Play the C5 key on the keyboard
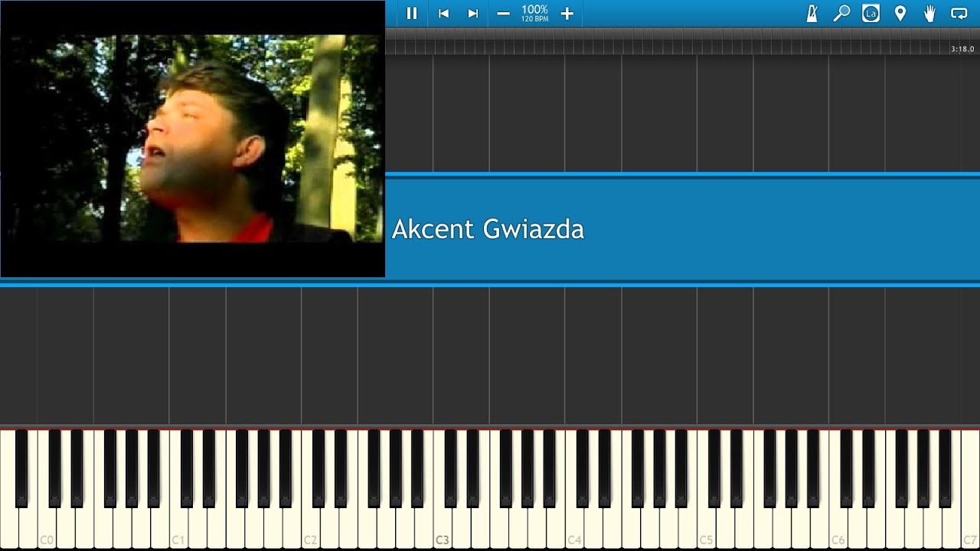This screenshot has height=551, width=980. (x=706, y=528)
